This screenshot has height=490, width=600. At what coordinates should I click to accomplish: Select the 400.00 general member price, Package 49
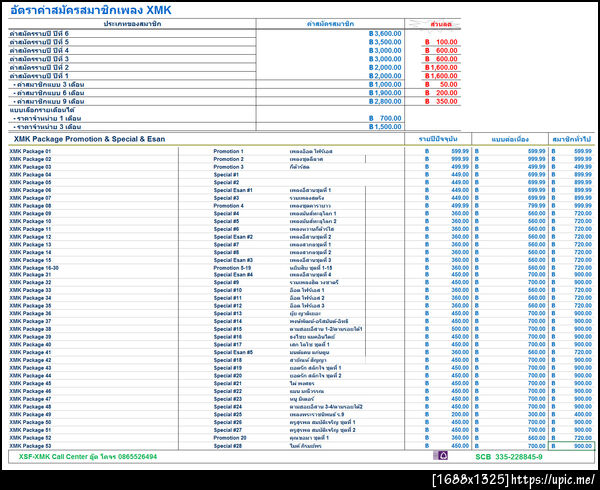coord(583,414)
